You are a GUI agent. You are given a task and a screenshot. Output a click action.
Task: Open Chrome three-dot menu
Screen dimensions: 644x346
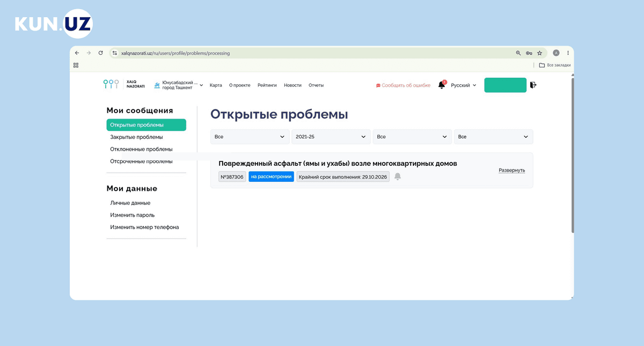[568, 53]
